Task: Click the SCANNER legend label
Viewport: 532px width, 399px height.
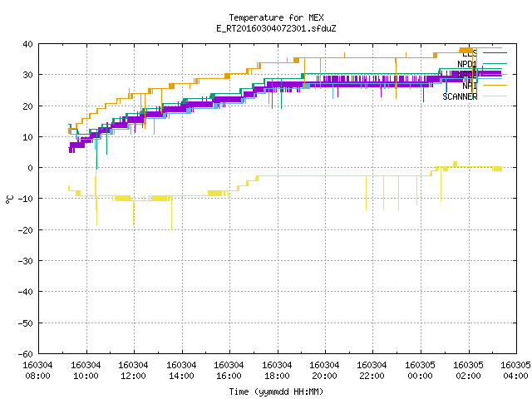Action: click(460, 96)
